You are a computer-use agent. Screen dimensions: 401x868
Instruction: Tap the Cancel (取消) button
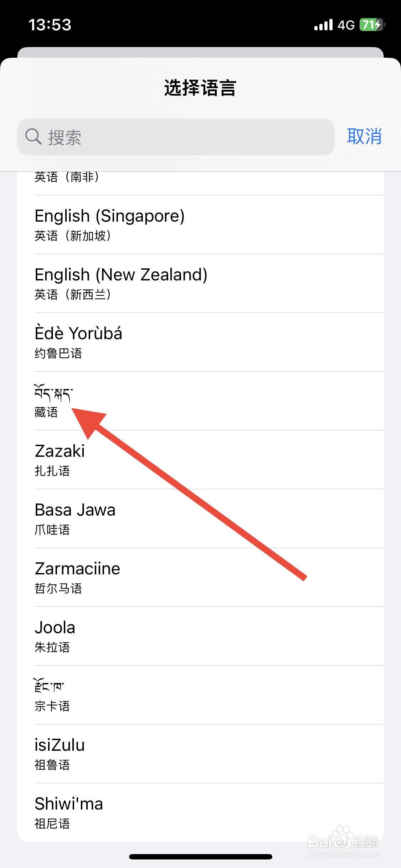pyautogui.click(x=364, y=136)
